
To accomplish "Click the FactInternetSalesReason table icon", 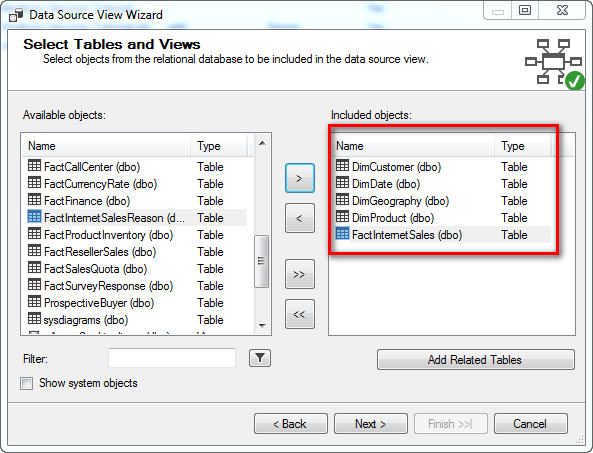I will tap(34, 217).
